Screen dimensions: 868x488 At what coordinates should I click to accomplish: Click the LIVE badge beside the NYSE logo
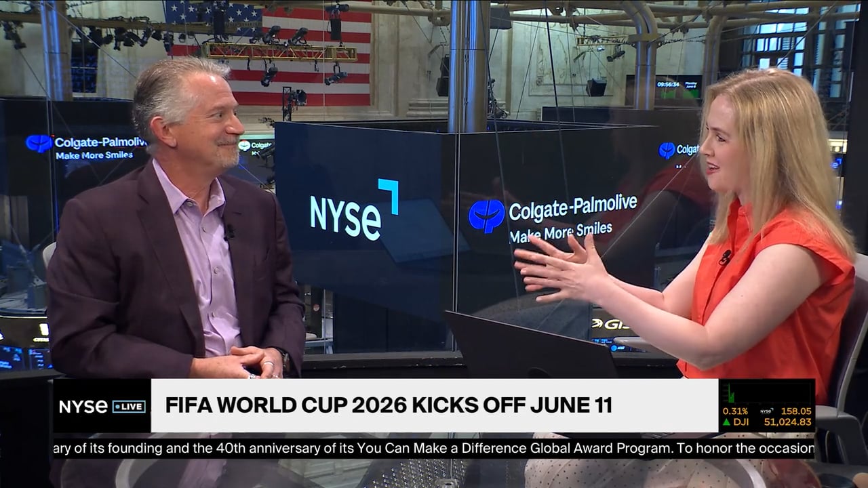click(129, 407)
